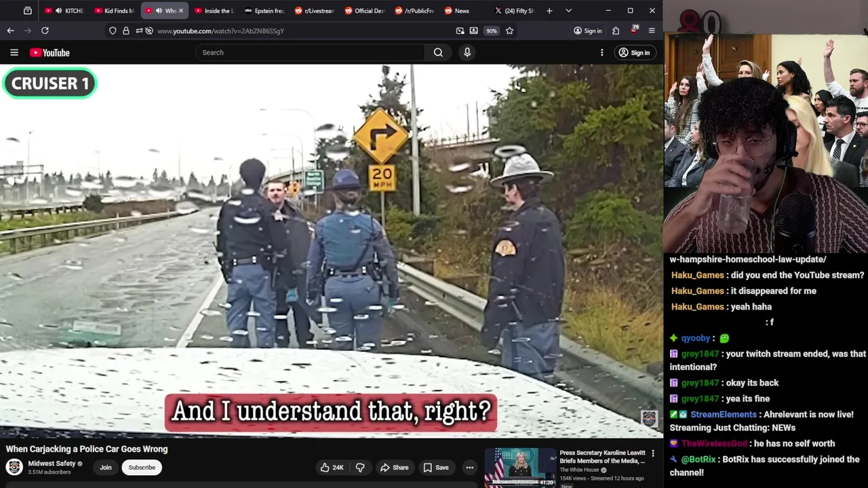Click the video title When Carjacking a Police Car

point(87,449)
